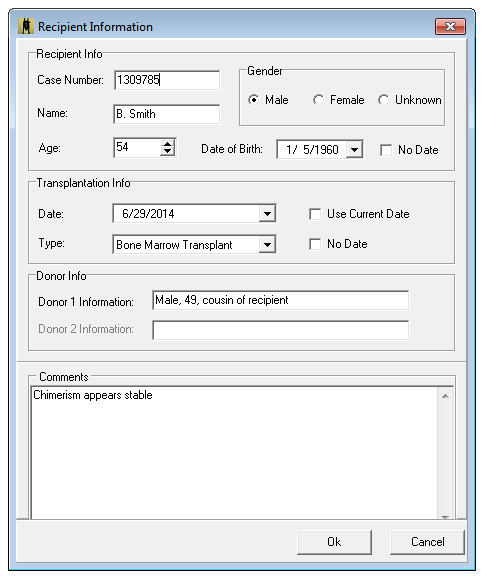485x579 pixels.
Task: Focus the Case Number input field
Action: tap(167, 80)
